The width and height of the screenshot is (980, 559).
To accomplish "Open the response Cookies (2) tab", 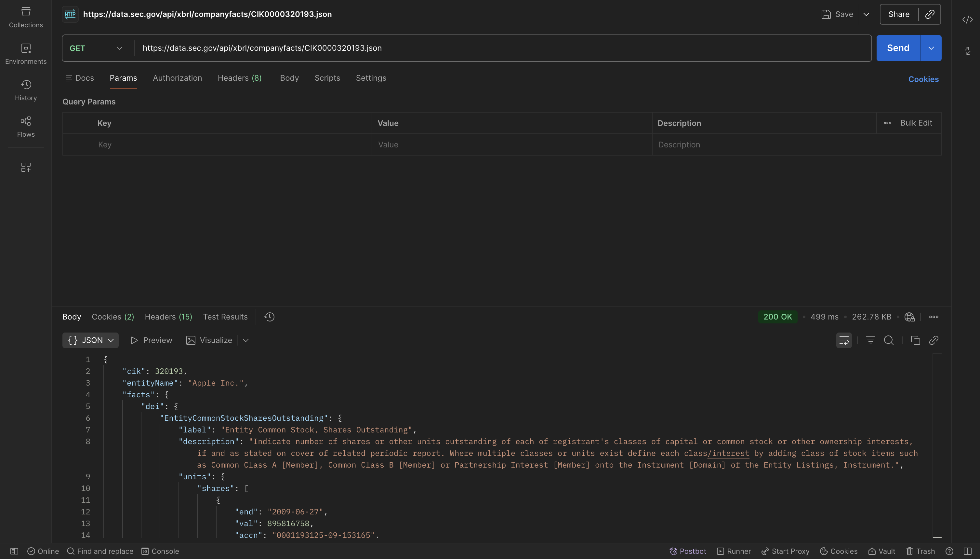I will (113, 317).
